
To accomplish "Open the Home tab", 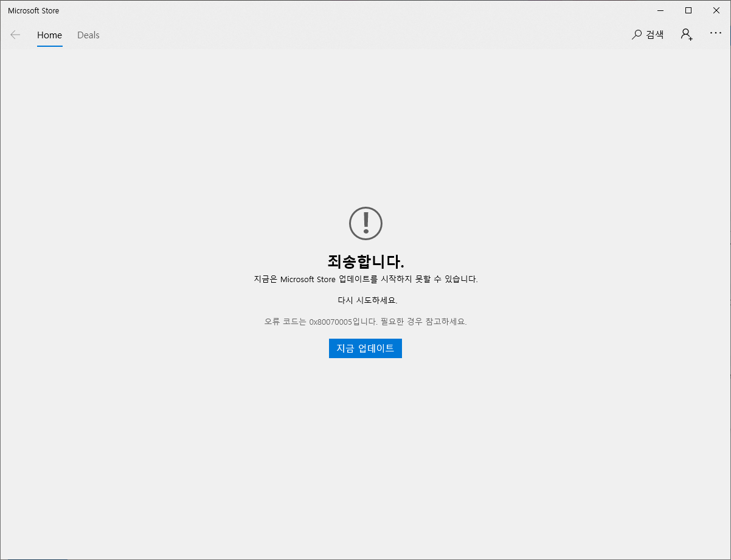I will 49,35.
